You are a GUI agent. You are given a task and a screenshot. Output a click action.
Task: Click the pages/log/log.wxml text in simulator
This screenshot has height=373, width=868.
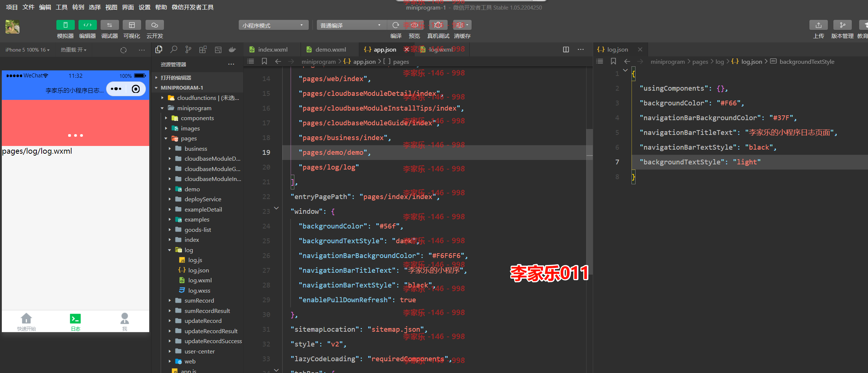point(37,151)
